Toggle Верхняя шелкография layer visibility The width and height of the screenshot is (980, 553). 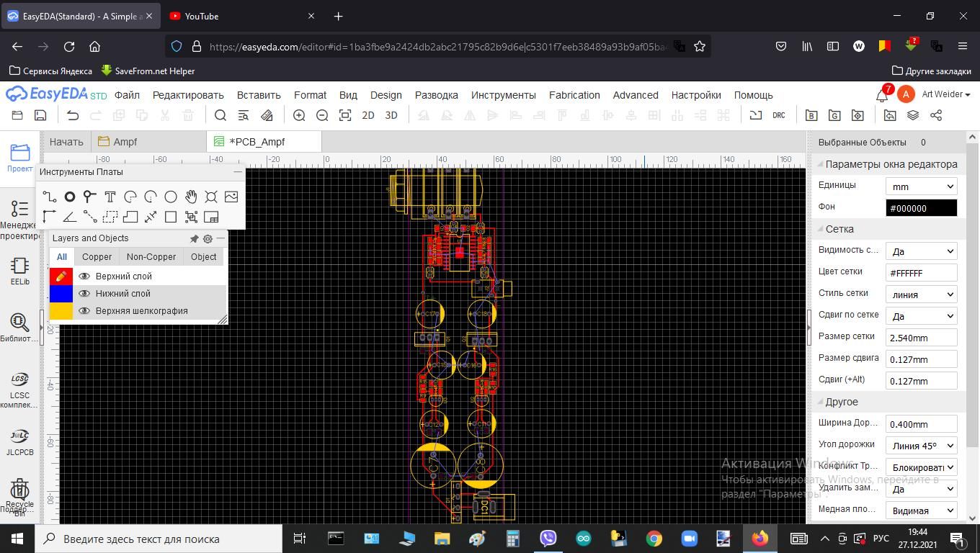pos(84,311)
